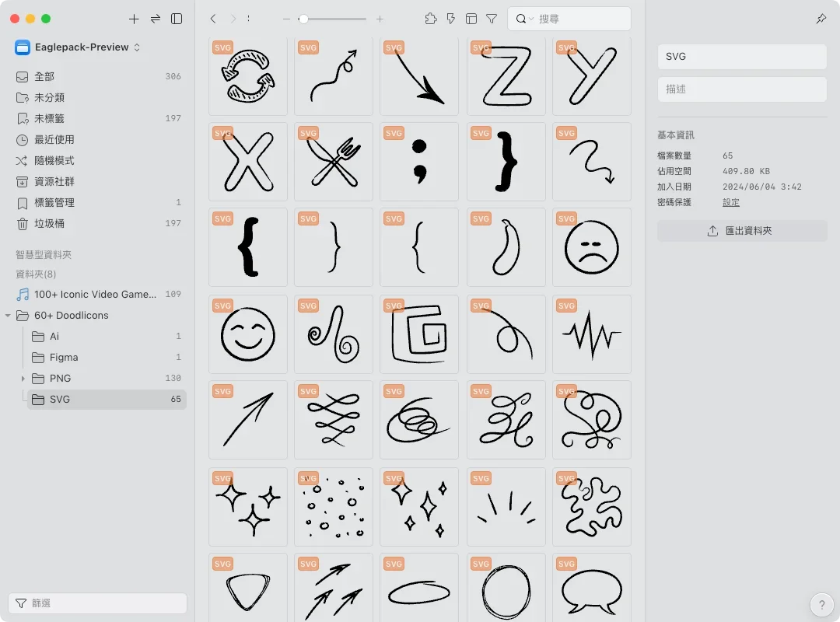This screenshot has width=840, height=622.
Task: Select the heartbeat pulse line thumbnail
Action: (592, 334)
